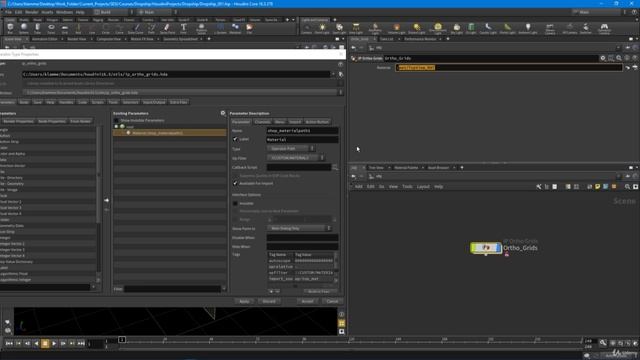Click the Apply button

click(x=244, y=301)
